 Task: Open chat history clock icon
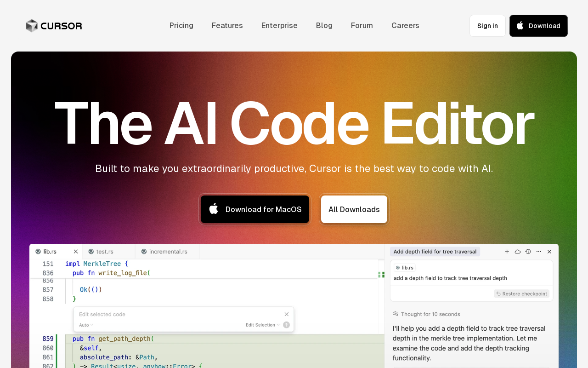click(x=528, y=252)
